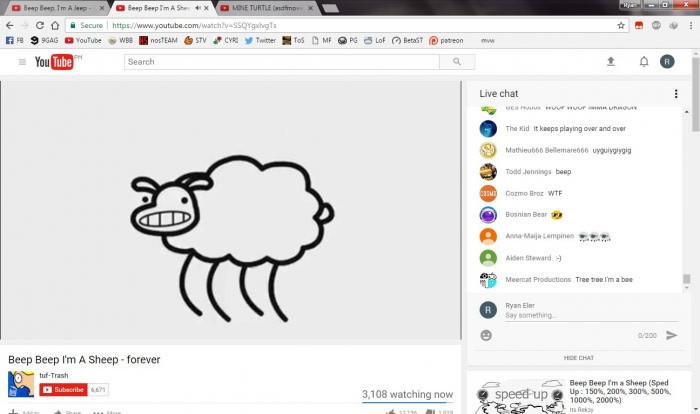Click Anna-Maija Lempinen in chat

pyautogui.click(x=539, y=236)
